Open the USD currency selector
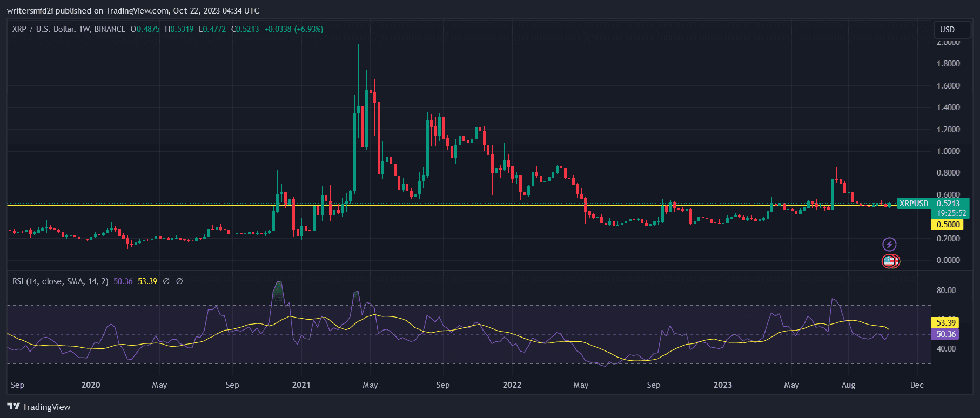980x418 pixels. coord(947,30)
